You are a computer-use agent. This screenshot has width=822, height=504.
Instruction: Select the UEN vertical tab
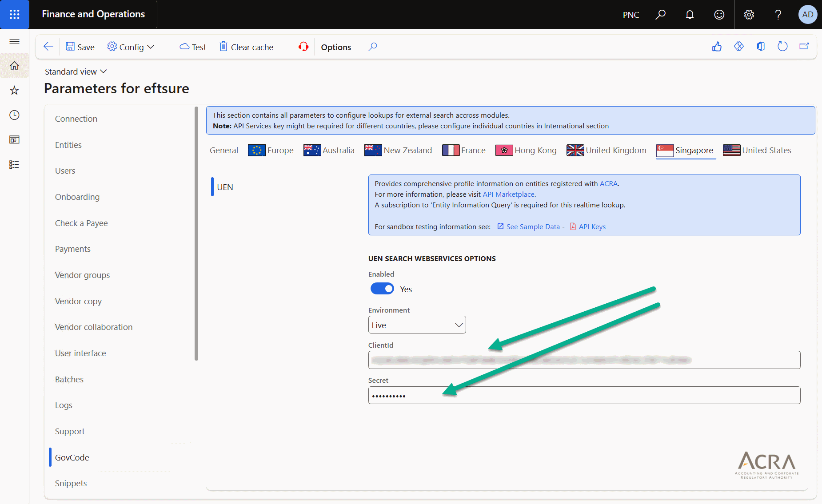(225, 187)
